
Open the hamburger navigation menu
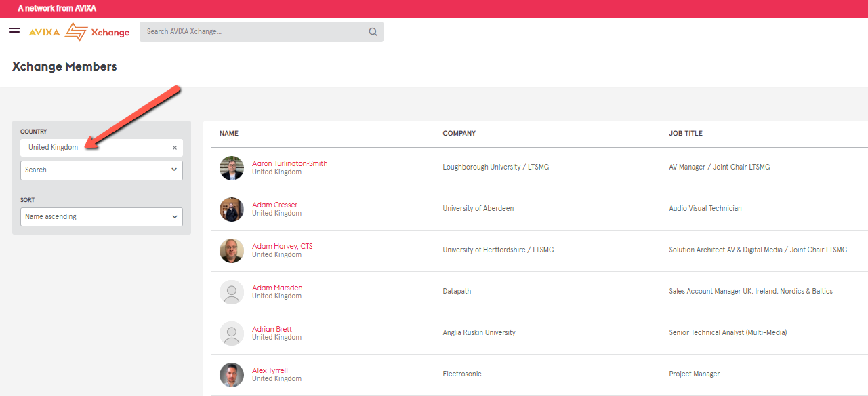[x=14, y=32]
